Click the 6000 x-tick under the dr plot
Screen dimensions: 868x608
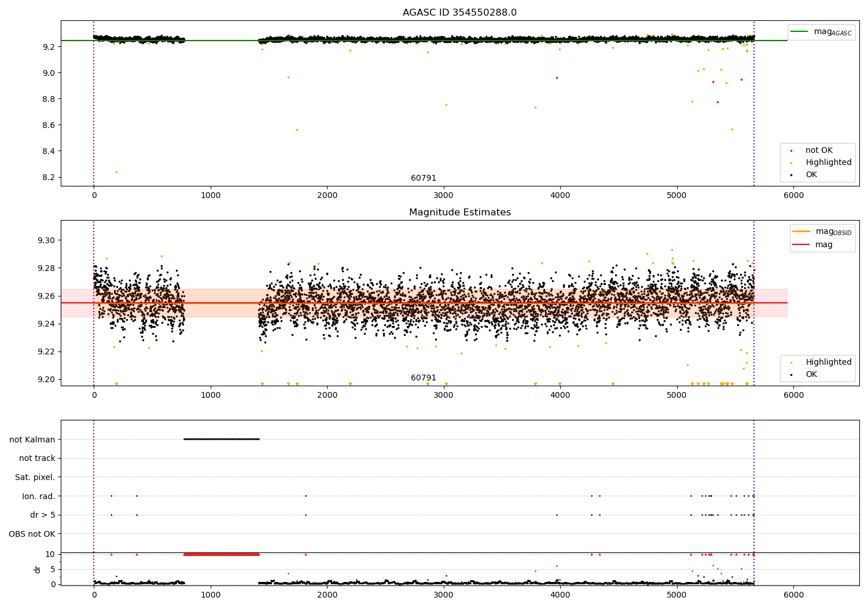click(793, 595)
